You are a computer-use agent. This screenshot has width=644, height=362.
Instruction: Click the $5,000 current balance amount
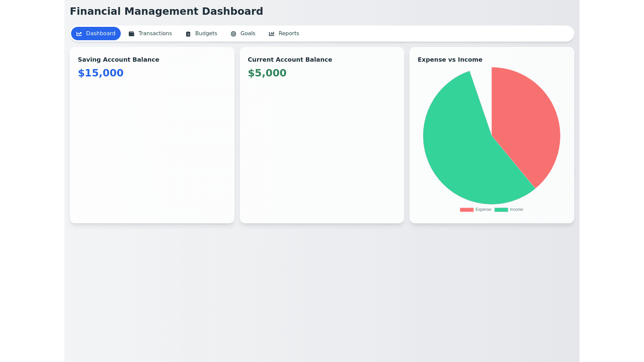click(x=267, y=73)
